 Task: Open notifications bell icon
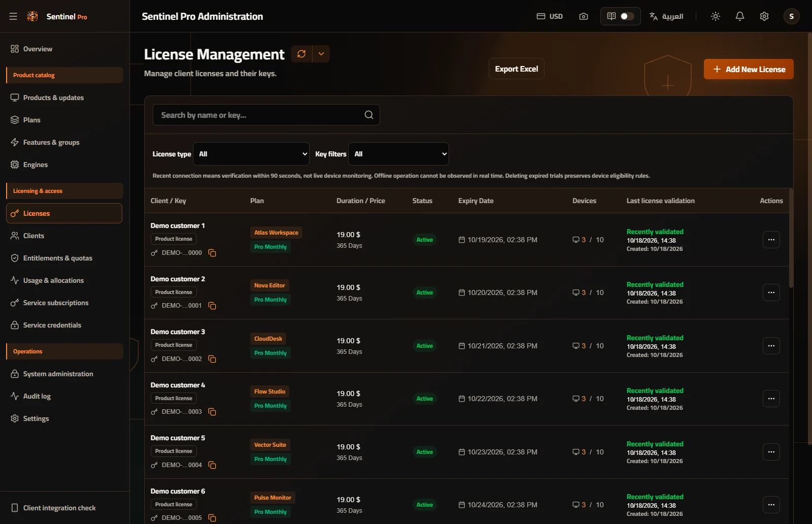click(x=740, y=16)
